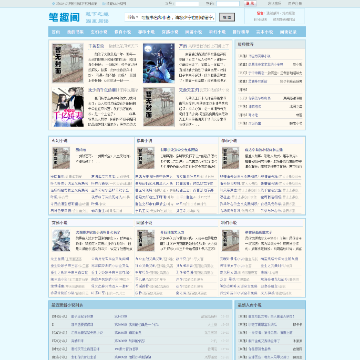360x360 pixels.
Task: Focus the username input in the top bar
Action: 187,4
